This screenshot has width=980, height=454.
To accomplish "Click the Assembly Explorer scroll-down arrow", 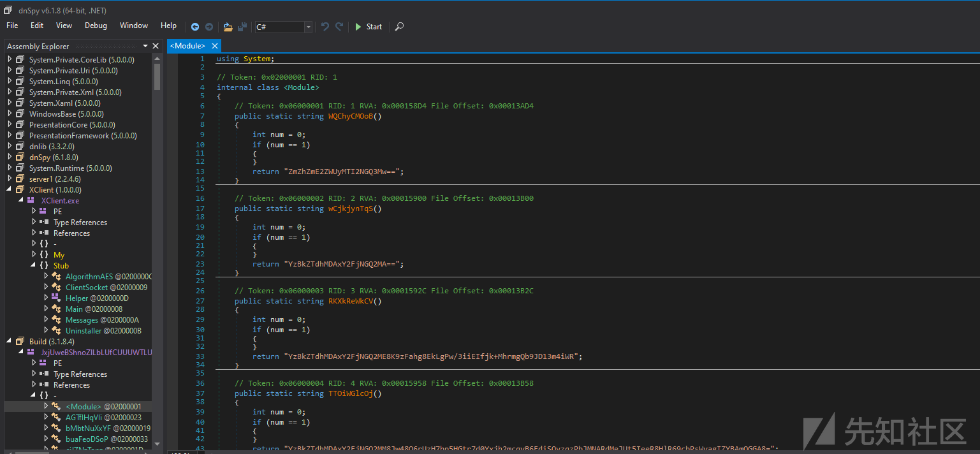I will point(157,444).
